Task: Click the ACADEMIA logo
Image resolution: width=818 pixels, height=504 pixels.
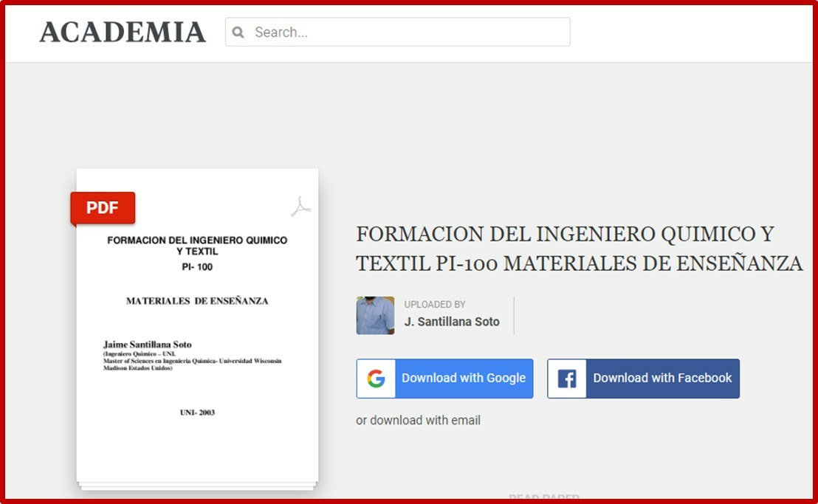Action: (x=123, y=32)
